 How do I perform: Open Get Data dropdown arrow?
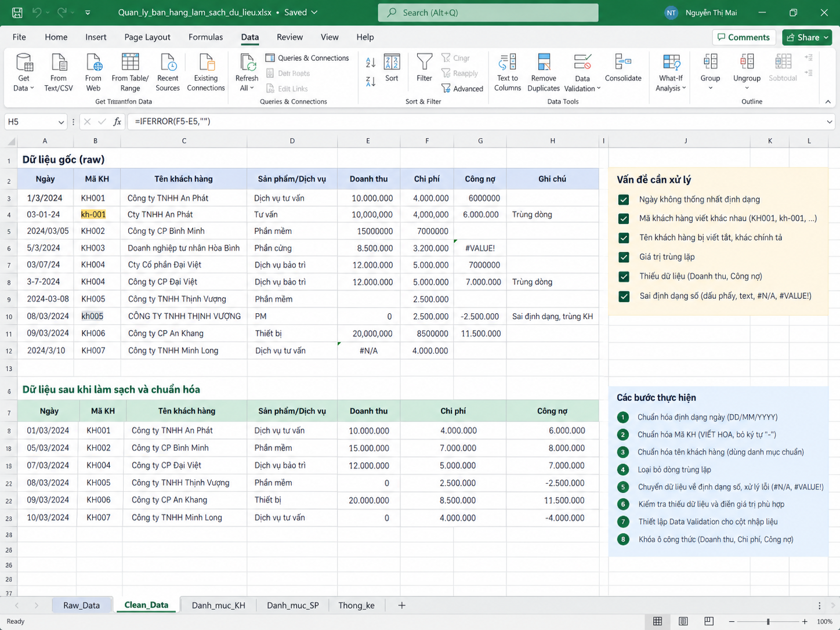tap(32, 88)
